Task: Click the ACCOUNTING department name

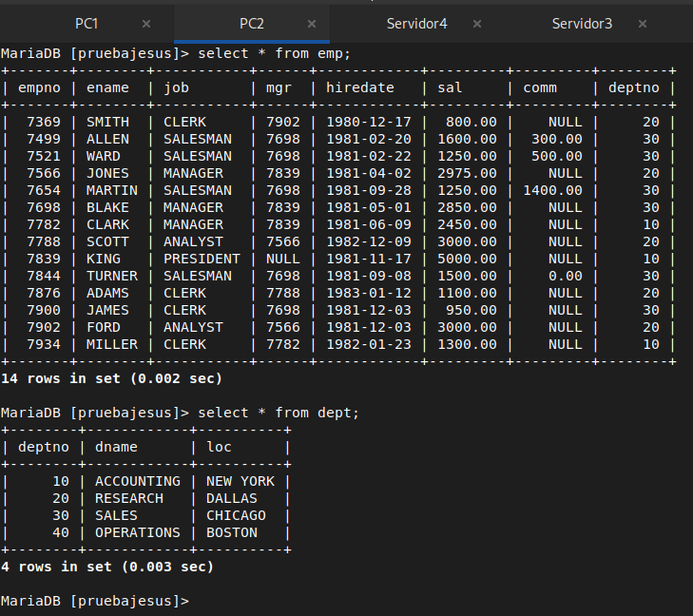Action: pos(138,481)
